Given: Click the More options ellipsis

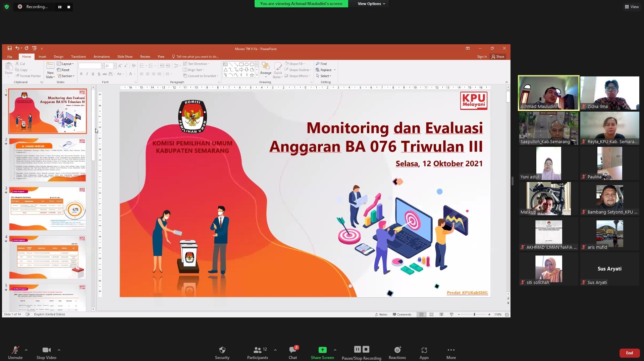Looking at the screenshot, I should pyautogui.click(x=451, y=350).
